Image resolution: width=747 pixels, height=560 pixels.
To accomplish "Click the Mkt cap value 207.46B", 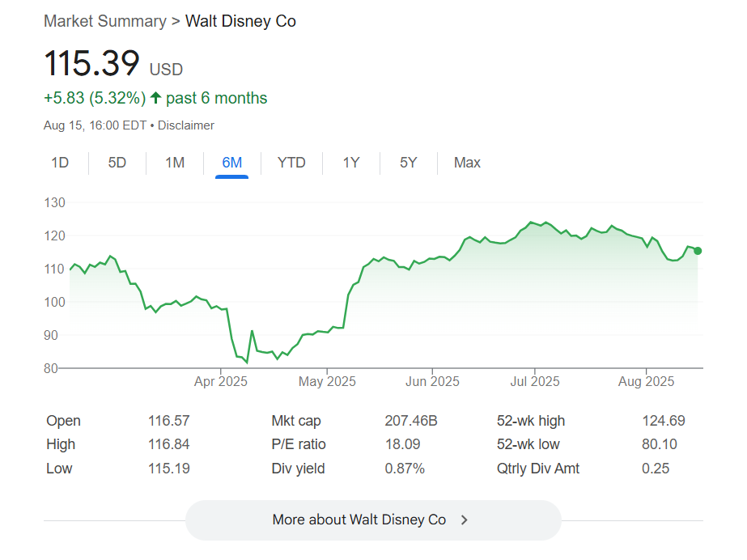I will [x=411, y=421].
